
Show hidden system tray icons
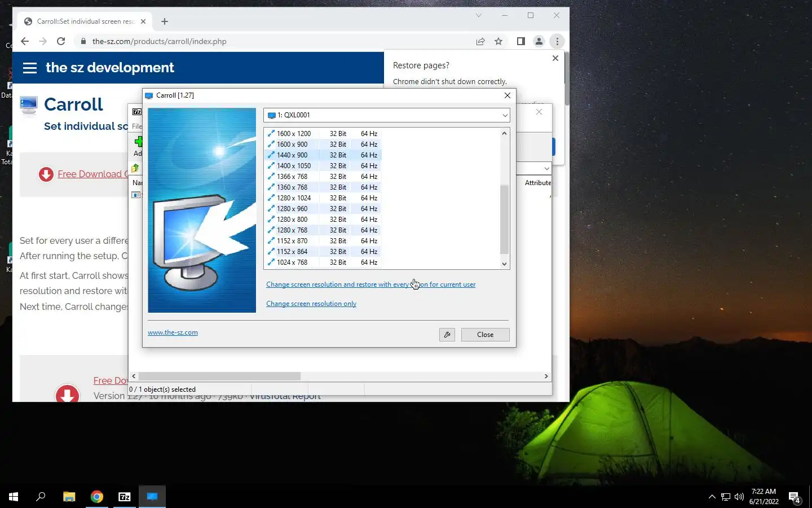pyautogui.click(x=712, y=497)
